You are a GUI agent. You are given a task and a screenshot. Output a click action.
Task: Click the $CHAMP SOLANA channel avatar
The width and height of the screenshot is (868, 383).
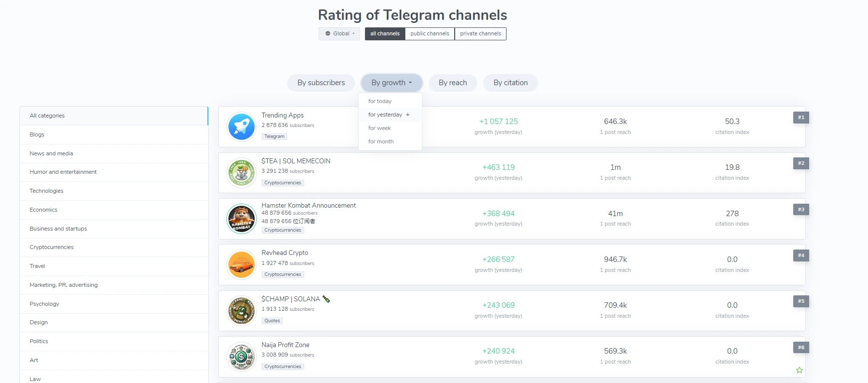tap(241, 311)
